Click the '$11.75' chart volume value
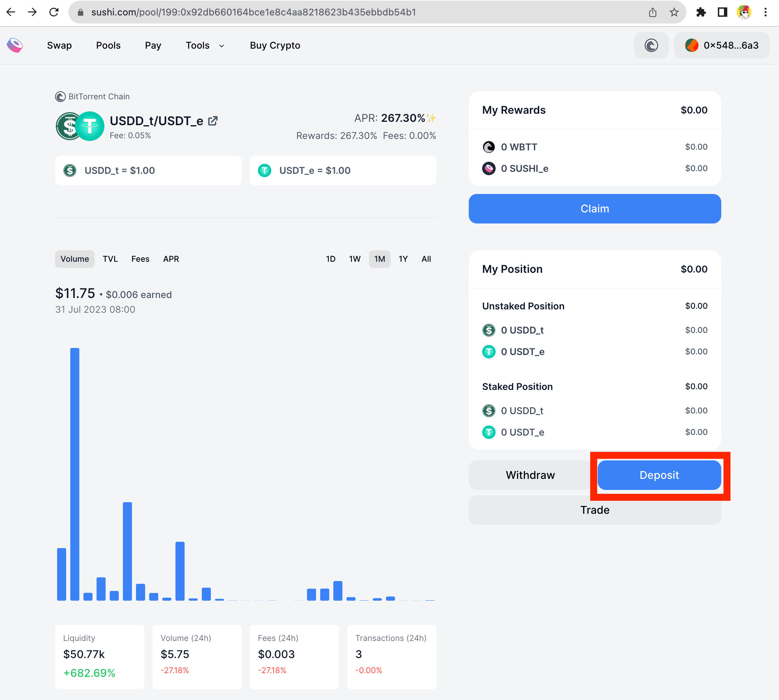Viewport: 779px width, 700px height. [x=75, y=293]
